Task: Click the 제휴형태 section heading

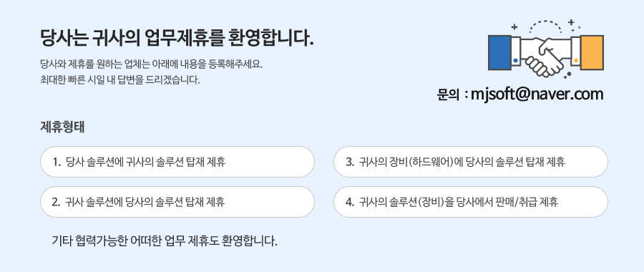Action: (x=62, y=127)
